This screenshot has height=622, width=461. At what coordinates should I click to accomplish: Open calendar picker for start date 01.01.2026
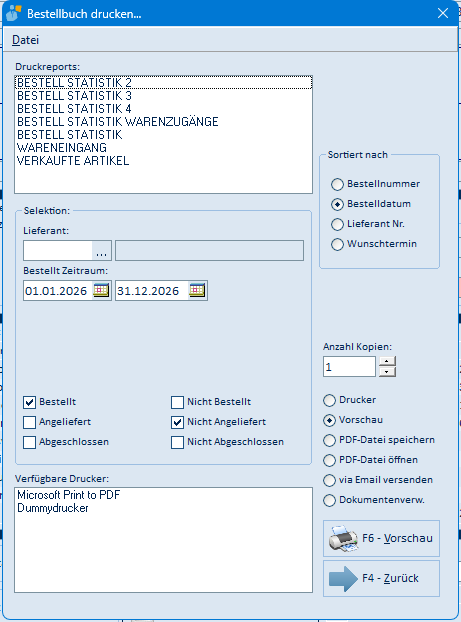pos(101,290)
